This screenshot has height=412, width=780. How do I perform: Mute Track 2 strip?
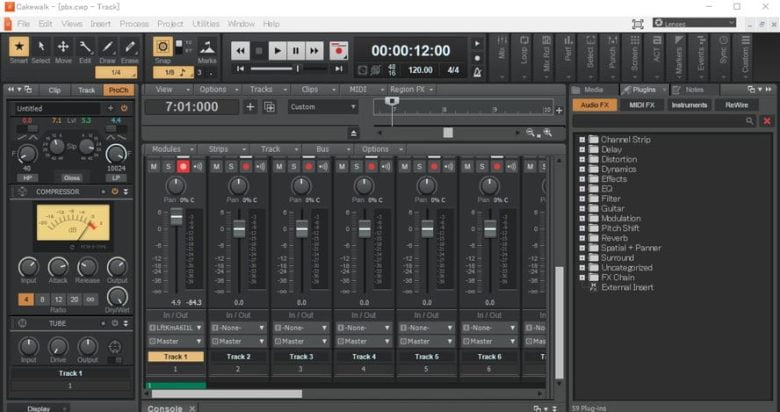point(216,167)
